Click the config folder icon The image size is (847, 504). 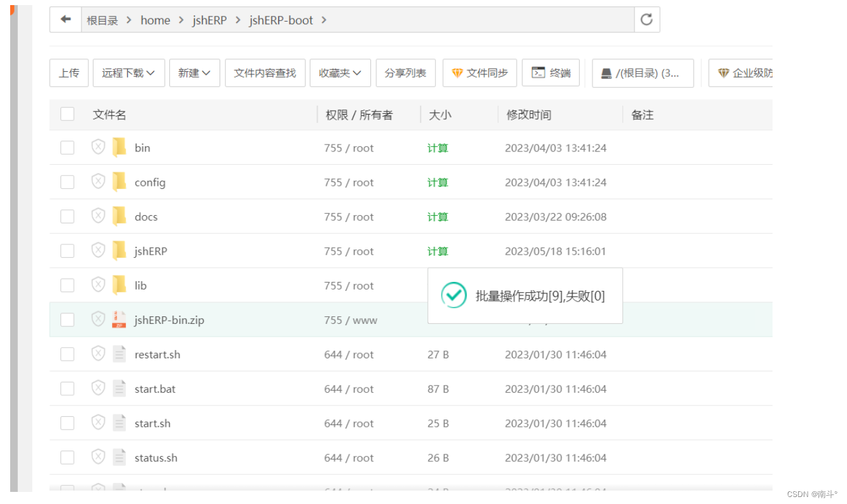pos(119,182)
